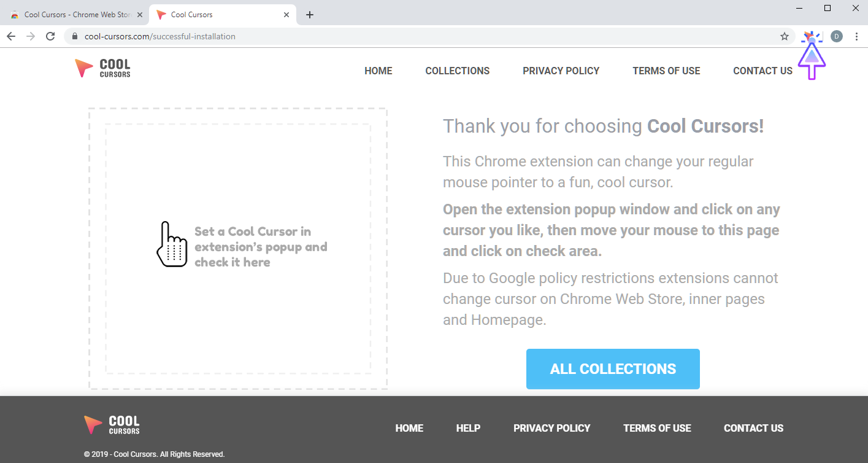Click the Cool Cursors footer logo
The width and height of the screenshot is (868, 463).
coord(112,425)
